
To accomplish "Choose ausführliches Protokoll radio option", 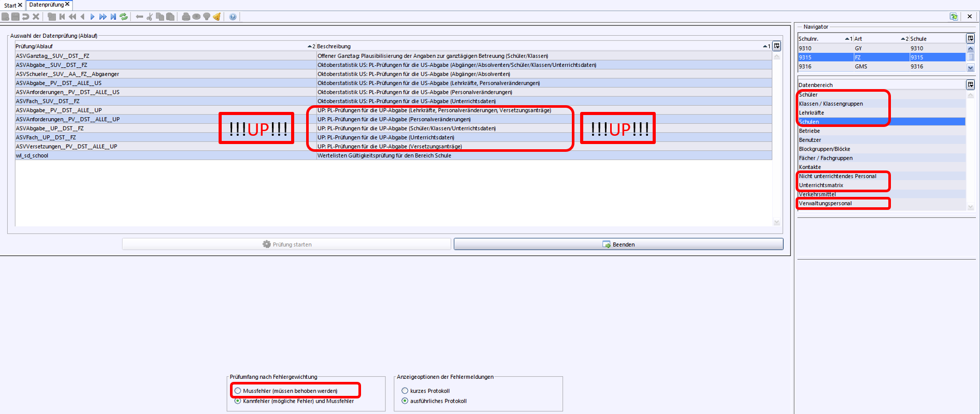I will pos(405,401).
